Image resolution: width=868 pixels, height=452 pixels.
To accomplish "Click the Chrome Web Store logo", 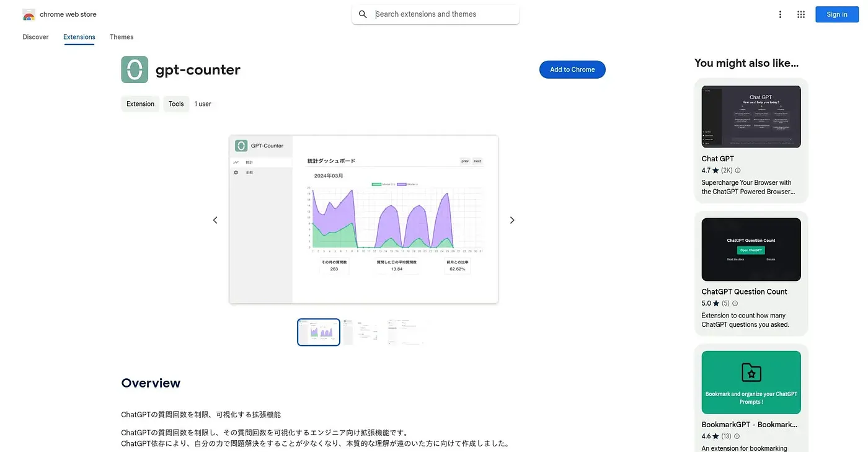I will [x=29, y=14].
